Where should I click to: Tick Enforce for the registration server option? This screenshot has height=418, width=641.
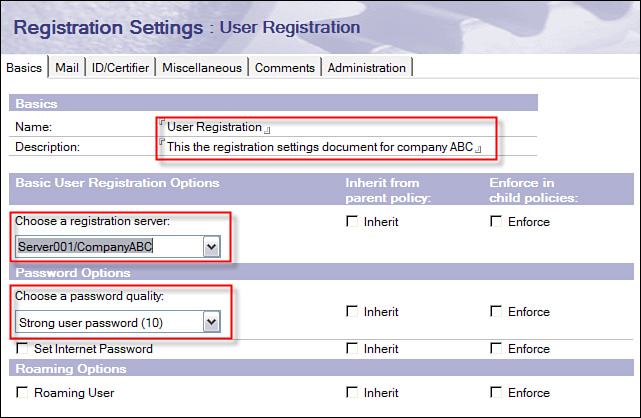pos(496,222)
